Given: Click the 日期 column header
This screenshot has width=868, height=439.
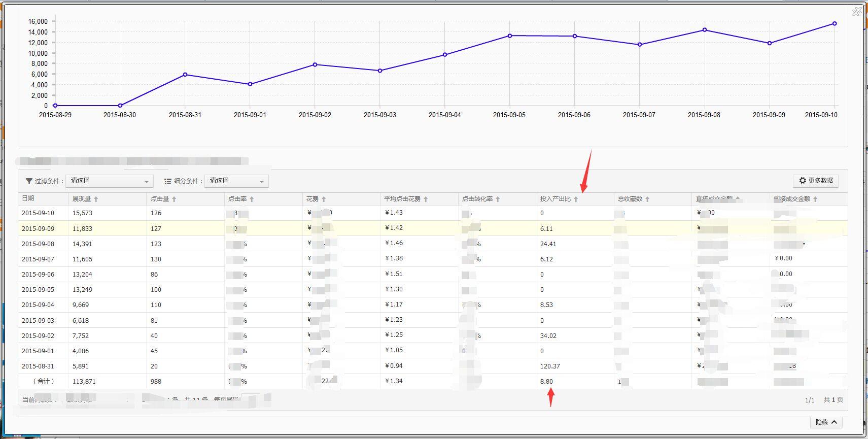Looking at the screenshot, I should (x=28, y=198).
